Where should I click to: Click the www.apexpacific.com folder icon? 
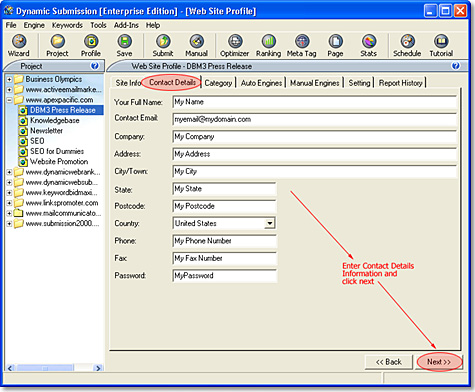19,100
